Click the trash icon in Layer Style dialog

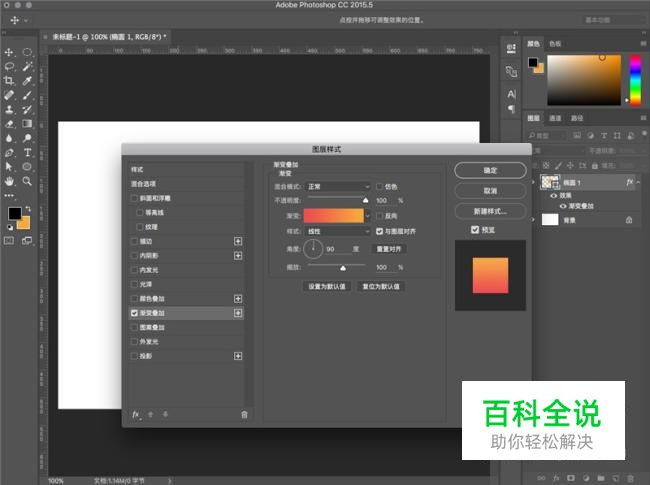click(x=244, y=414)
